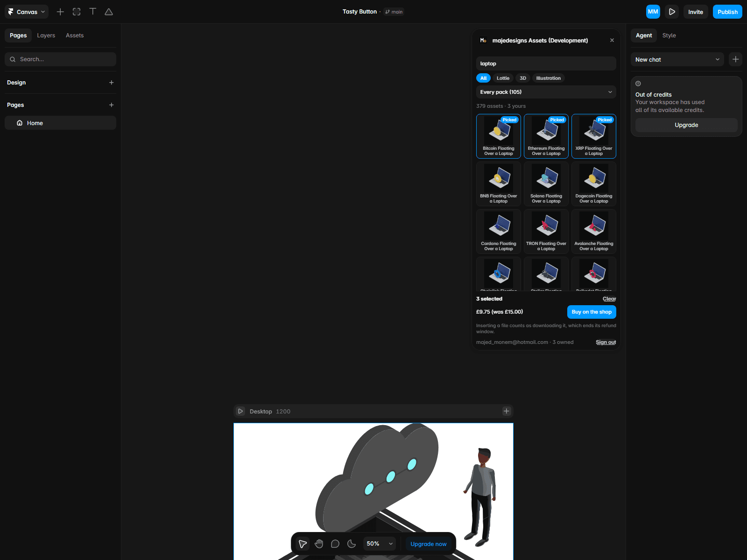Pick Avalanche Floating Over a Laptop asset
747x560 pixels.
click(x=594, y=231)
